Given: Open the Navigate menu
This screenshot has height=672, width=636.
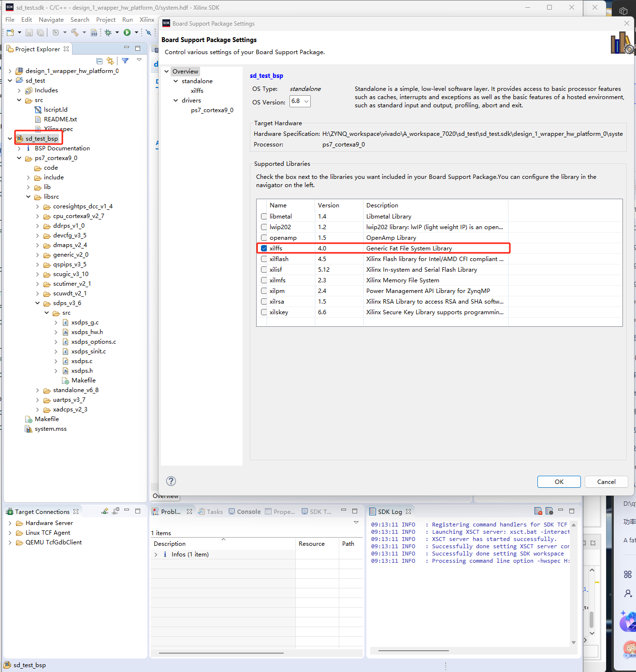Looking at the screenshot, I should tap(51, 20).
